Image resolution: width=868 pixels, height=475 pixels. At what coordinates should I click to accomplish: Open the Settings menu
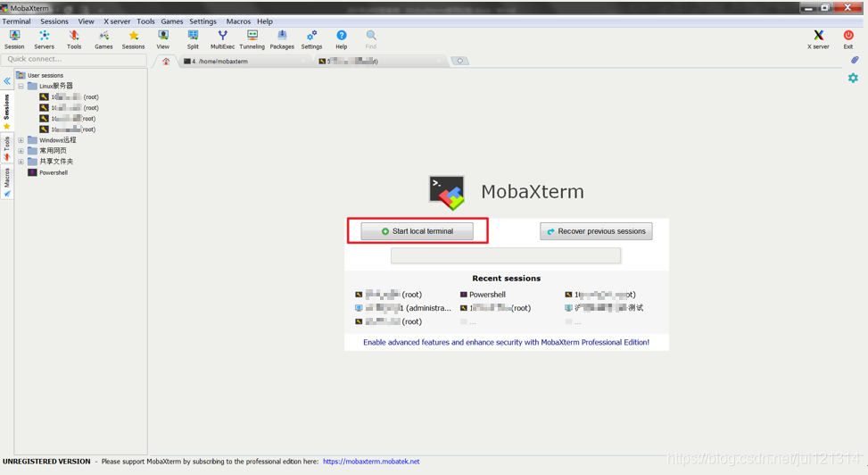point(203,21)
